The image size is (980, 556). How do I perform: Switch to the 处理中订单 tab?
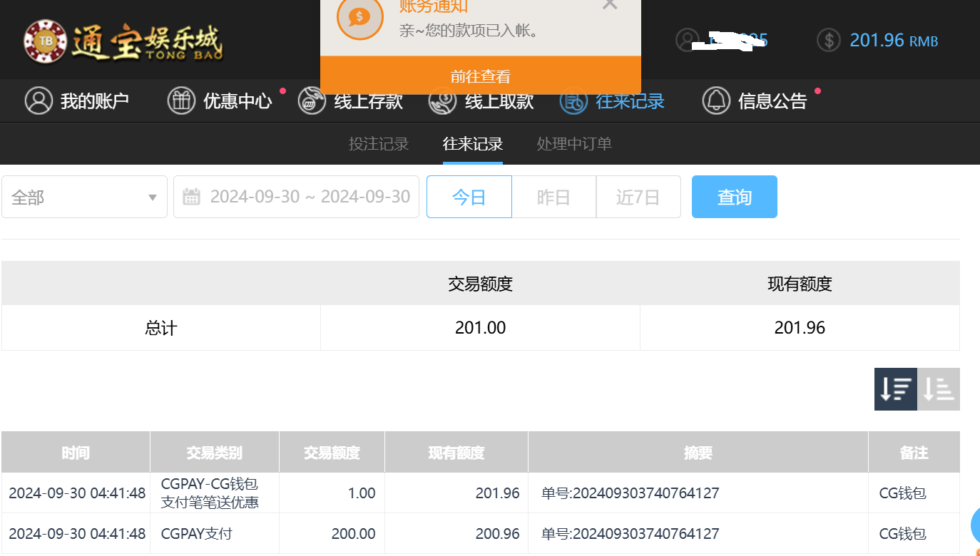click(x=574, y=144)
